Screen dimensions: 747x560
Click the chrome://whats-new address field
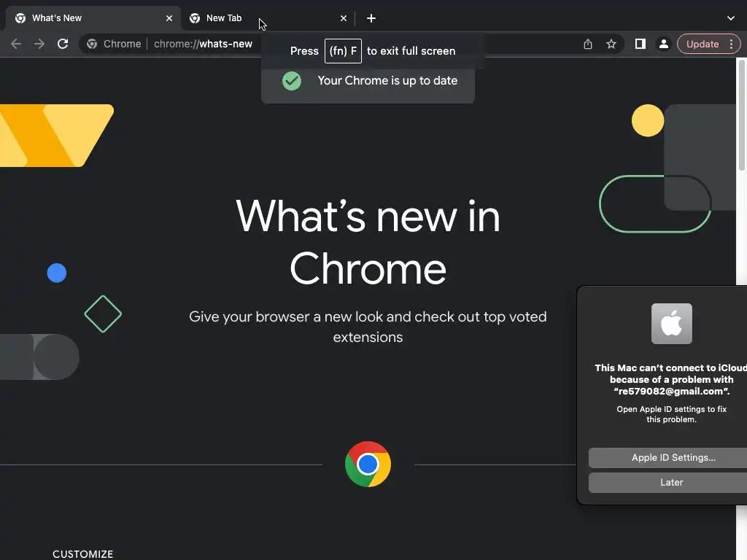(204, 44)
